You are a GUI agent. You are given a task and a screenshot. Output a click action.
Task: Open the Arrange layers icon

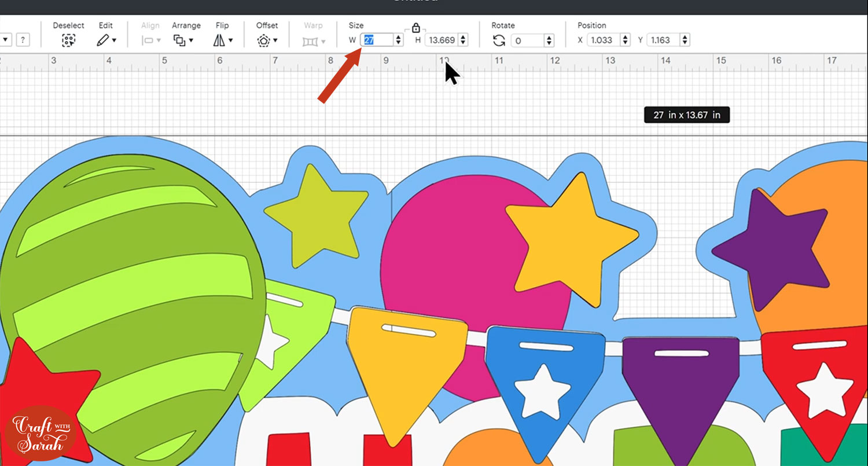[179, 41]
